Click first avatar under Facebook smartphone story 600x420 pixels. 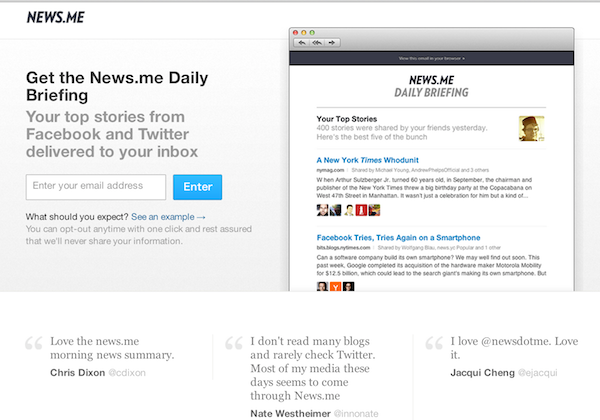322,287
